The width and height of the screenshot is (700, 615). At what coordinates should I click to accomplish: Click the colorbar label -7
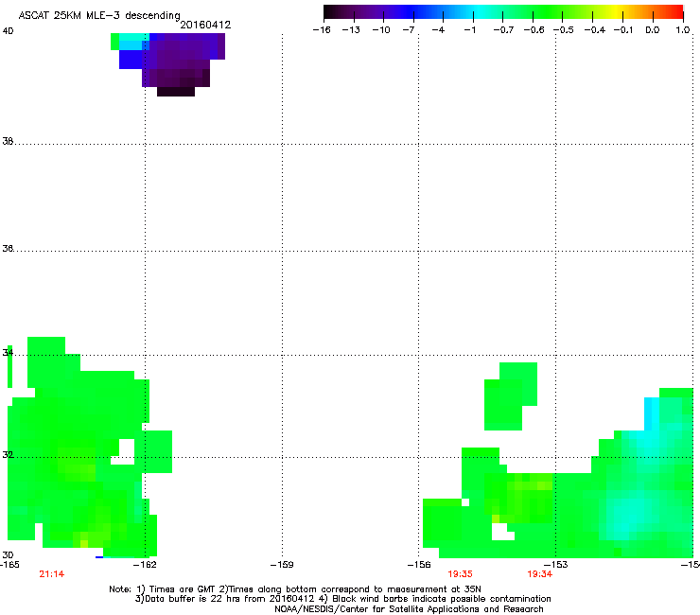point(408,30)
